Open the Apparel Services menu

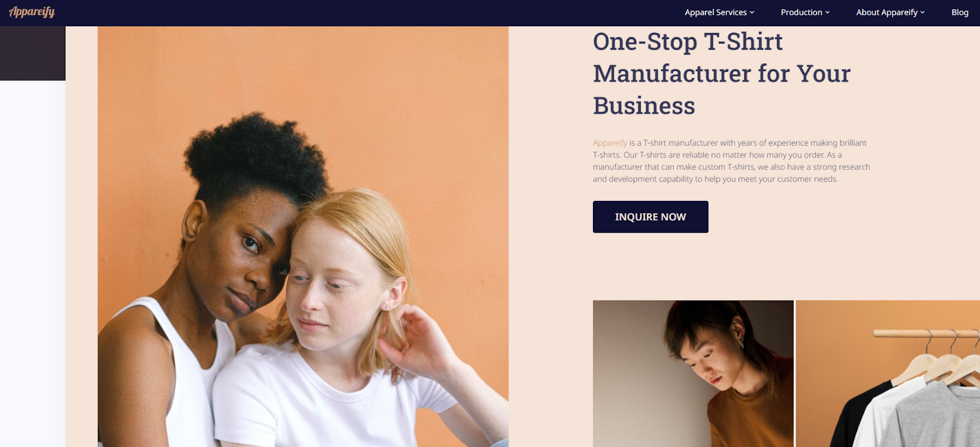(x=720, y=12)
